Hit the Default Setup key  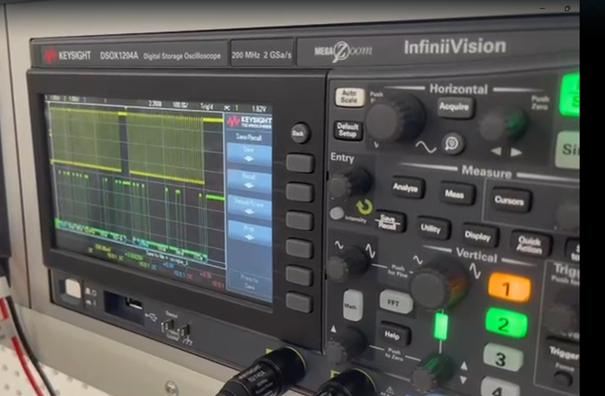348,131
